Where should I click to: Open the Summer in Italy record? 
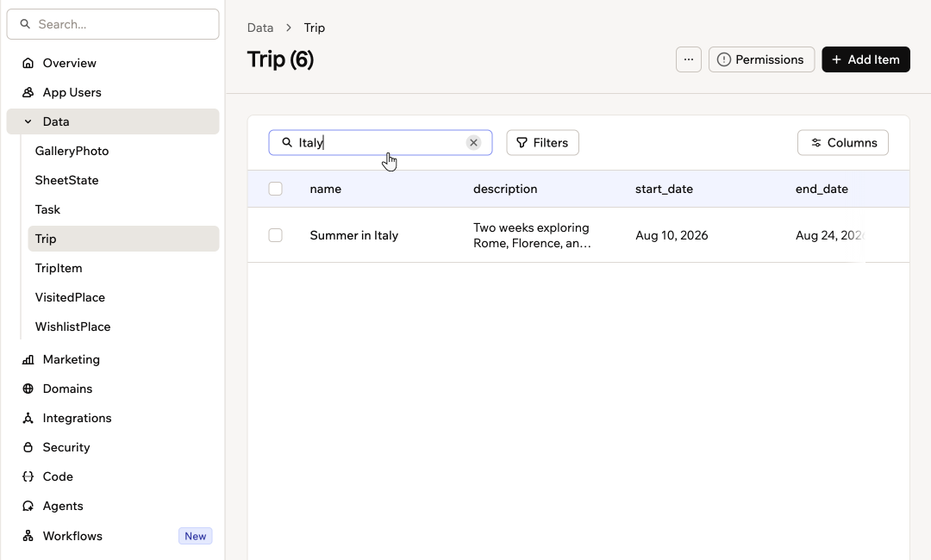coord(354,235)
